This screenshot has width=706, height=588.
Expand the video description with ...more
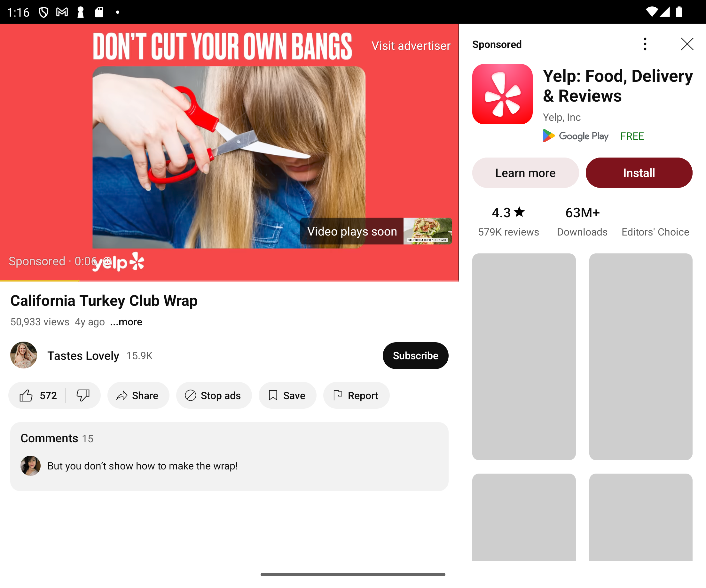click(x=126, y=321)
